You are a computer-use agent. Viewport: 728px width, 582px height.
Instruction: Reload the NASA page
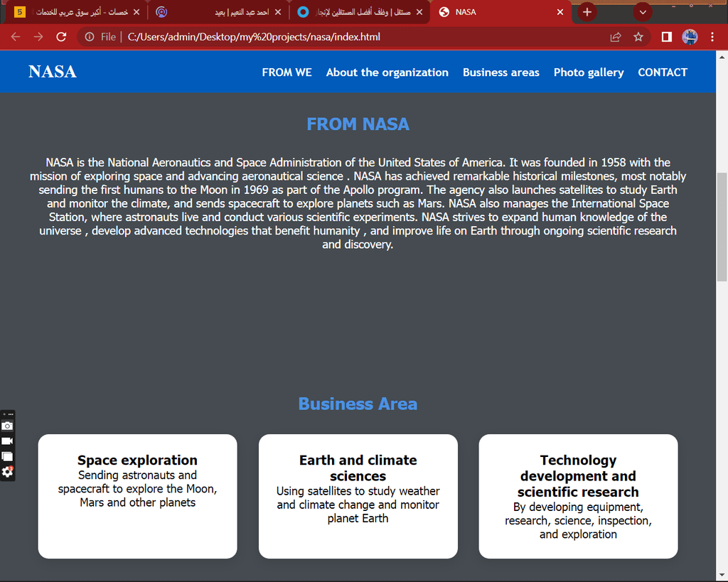[x=61, y=37]
